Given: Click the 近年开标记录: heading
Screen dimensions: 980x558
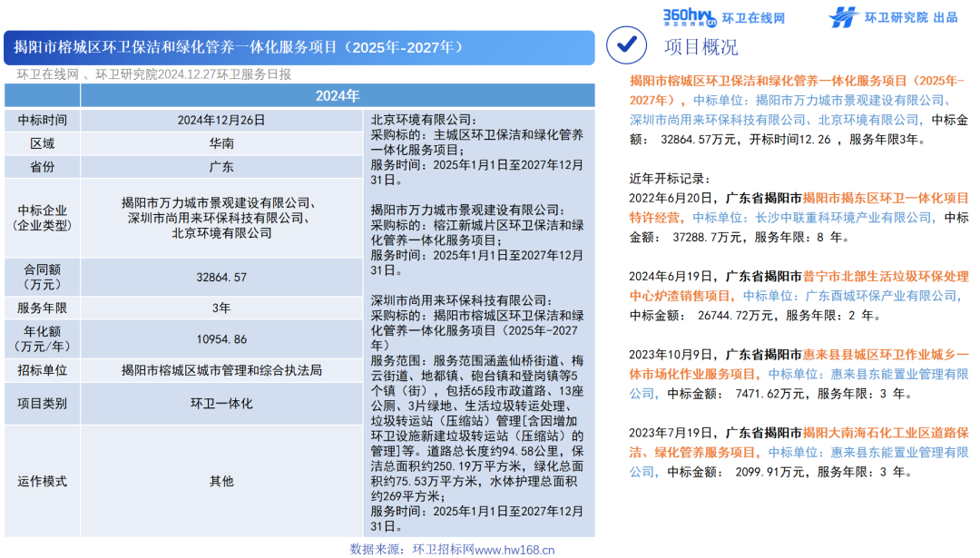Looking at the screenshot, I should click(670, 179).
